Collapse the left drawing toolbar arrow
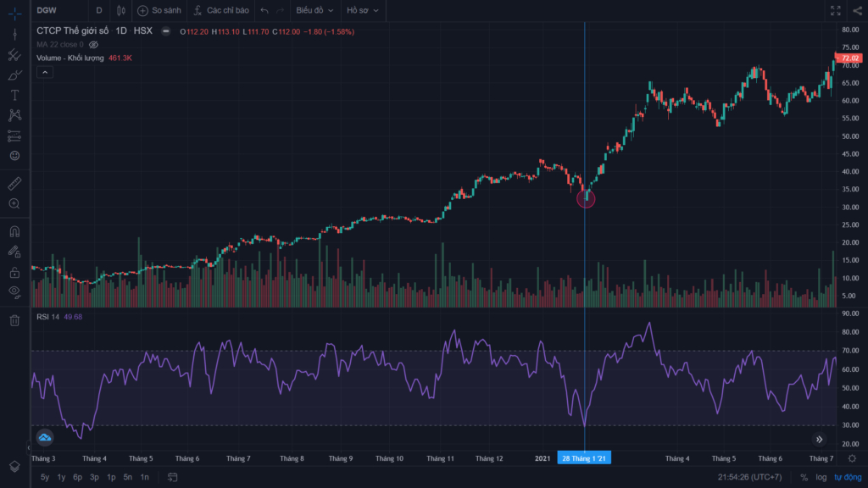The image size is (868, 488). pos(29,447)
